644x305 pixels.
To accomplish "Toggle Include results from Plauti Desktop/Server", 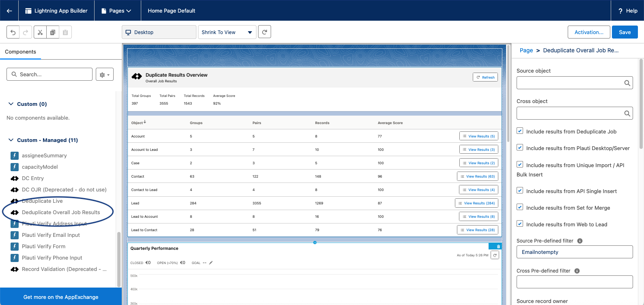I will click(x=520, y=148).
